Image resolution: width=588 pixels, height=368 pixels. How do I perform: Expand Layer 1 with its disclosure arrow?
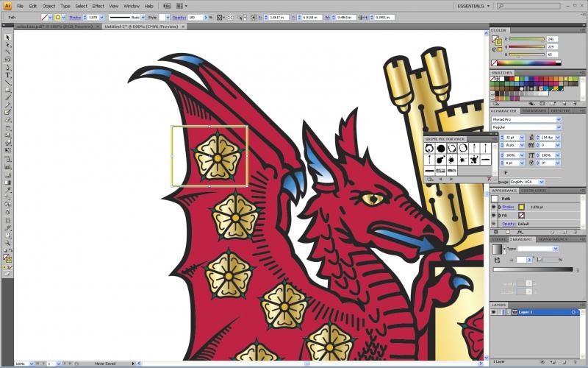(509, 312)
